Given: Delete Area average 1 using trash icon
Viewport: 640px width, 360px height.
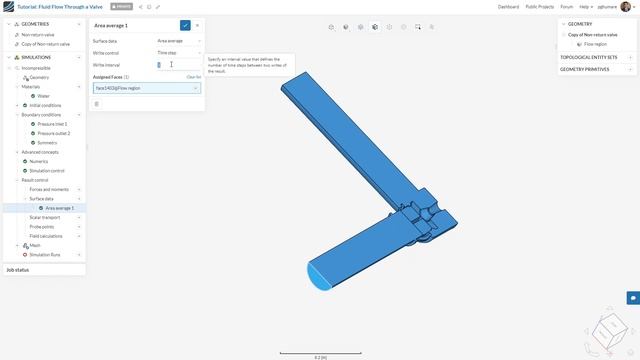Looking at the screenshot, I should (x=97, y=104).
